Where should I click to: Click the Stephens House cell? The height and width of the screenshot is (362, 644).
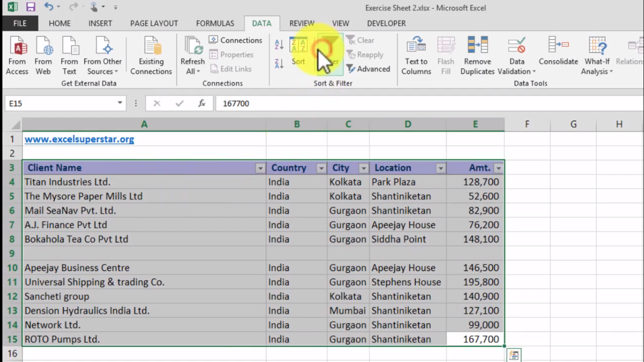pyautogui.click(x=408, y=282)
